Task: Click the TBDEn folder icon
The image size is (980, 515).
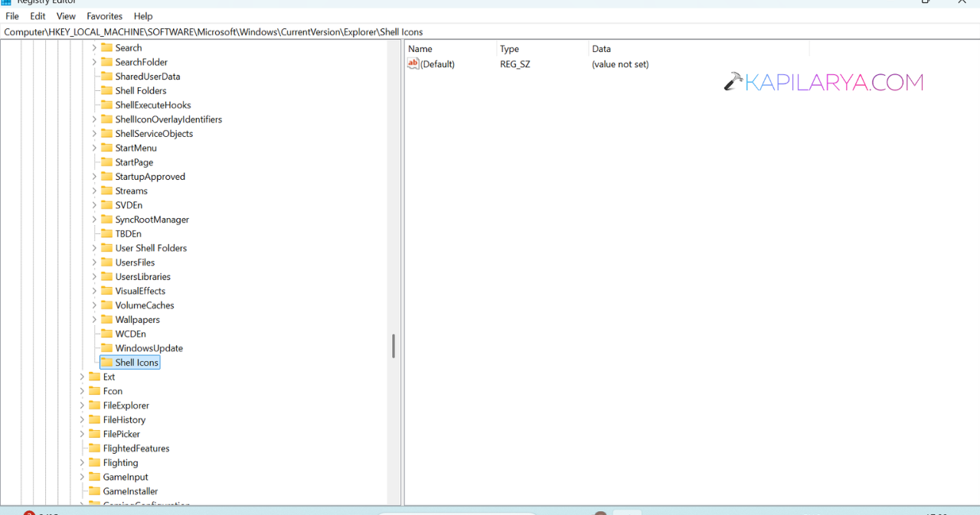Action: tap(107, 233)
